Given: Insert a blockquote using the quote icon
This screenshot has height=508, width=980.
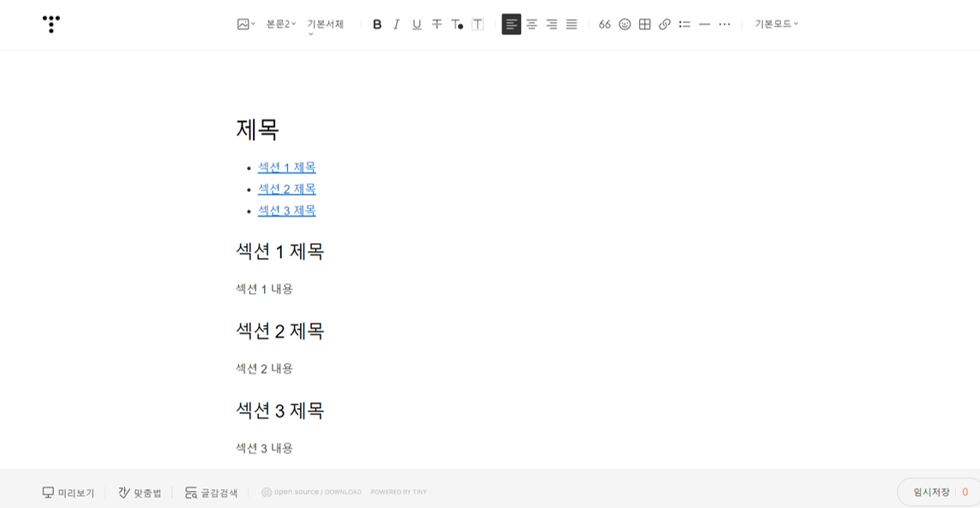Looking at the screenshot, I should point(604,24).
